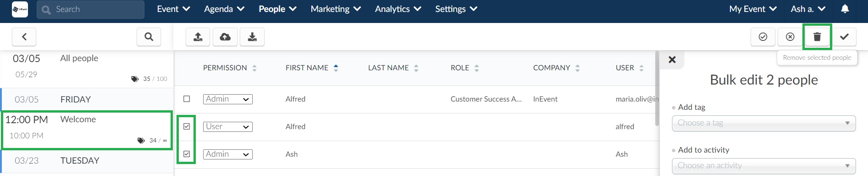Image resolution: width=868 pixels, height=176 pixels.
Task: Click the circled X reject icon
Action: 790,37
